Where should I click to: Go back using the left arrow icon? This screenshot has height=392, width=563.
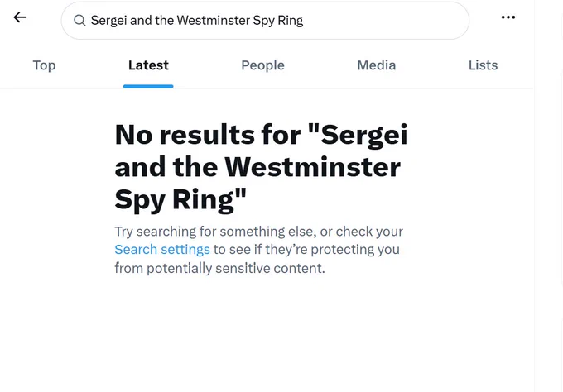tap(20, 17)
